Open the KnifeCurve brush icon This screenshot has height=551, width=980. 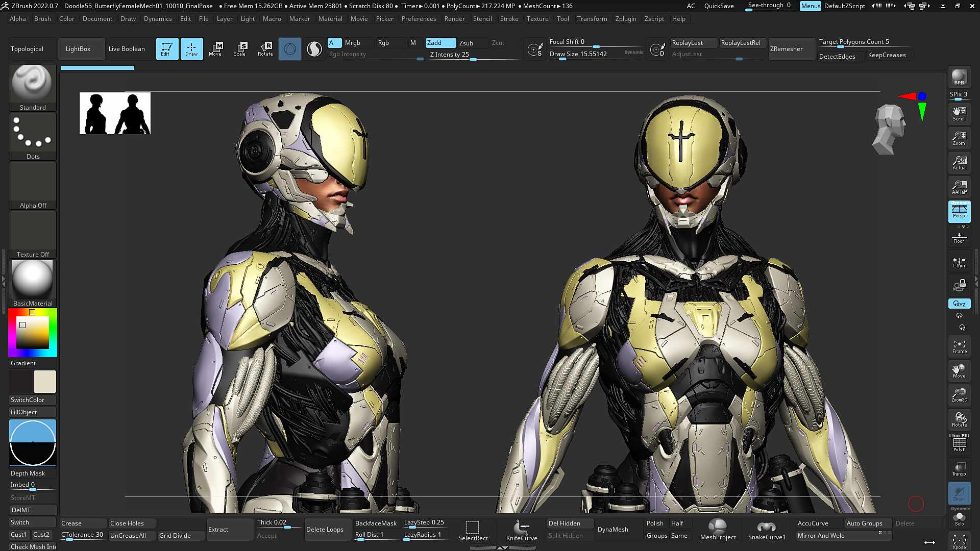(521, 530)
